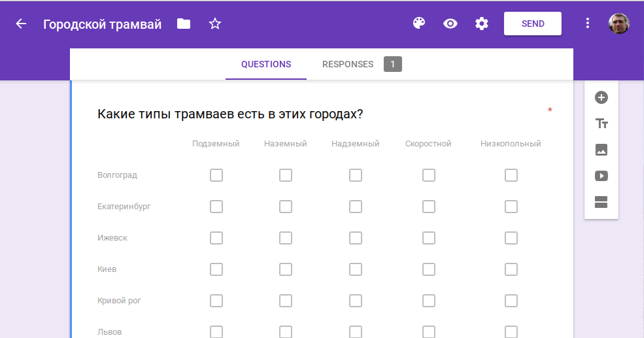This screenshot has width=644, height=338.
Task: Click the back arrow to leave the form
Action: point(22,24)
